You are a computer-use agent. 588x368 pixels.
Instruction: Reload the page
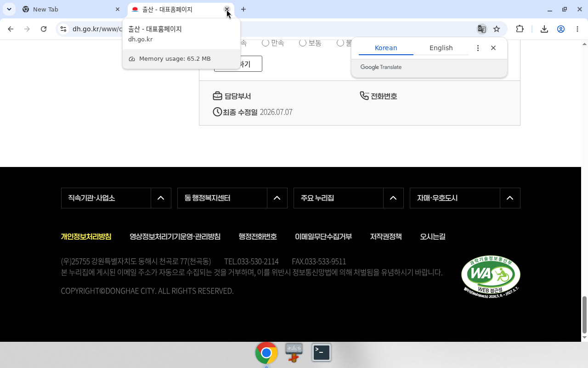[x=44, y=29]
